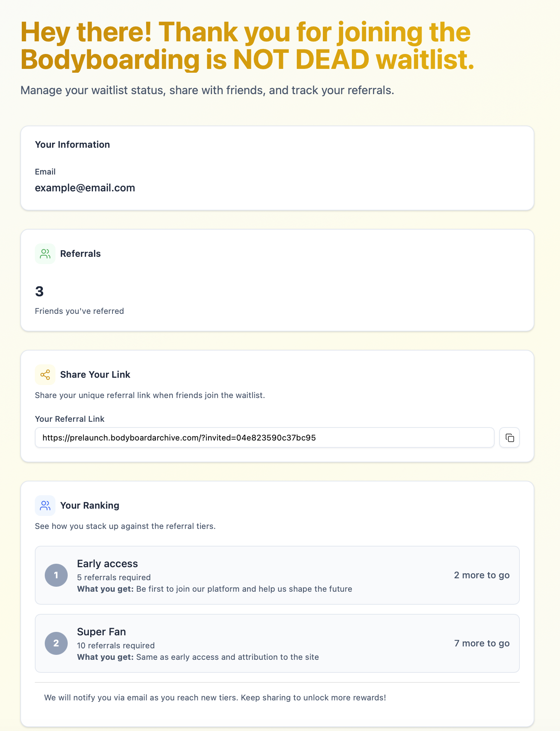Click the referral count number 3

[x=39, y=292]
